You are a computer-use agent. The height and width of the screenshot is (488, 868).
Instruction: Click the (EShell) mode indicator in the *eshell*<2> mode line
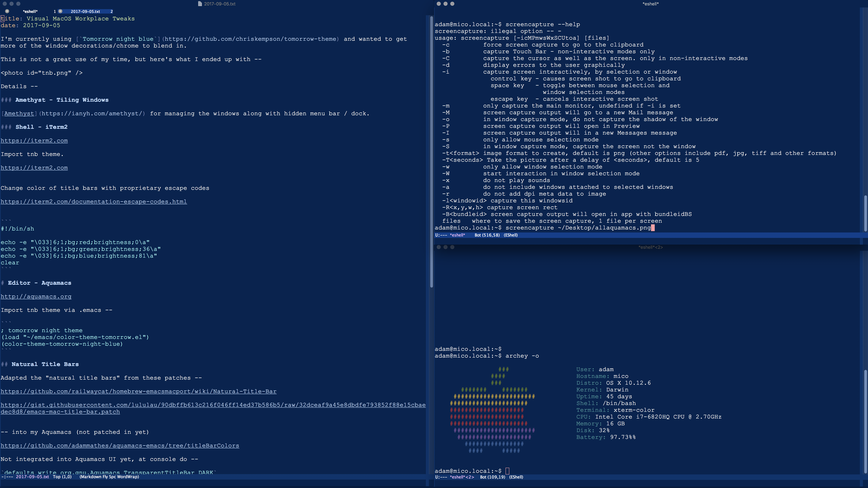tap(516, 477)
